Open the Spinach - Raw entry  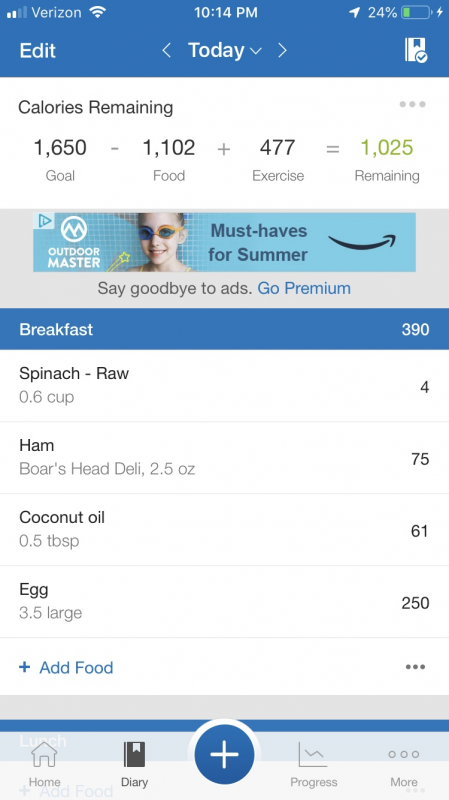coord(224,386)
